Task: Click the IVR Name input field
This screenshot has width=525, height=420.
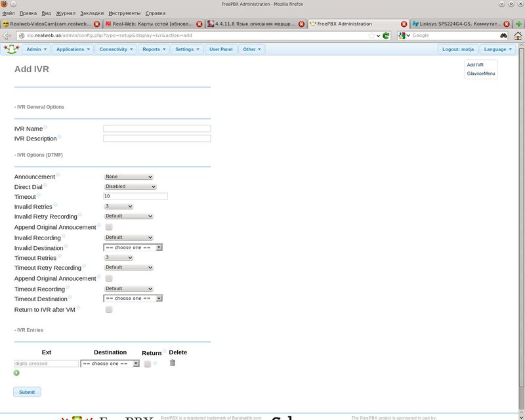Action: (x=157, y=128)
